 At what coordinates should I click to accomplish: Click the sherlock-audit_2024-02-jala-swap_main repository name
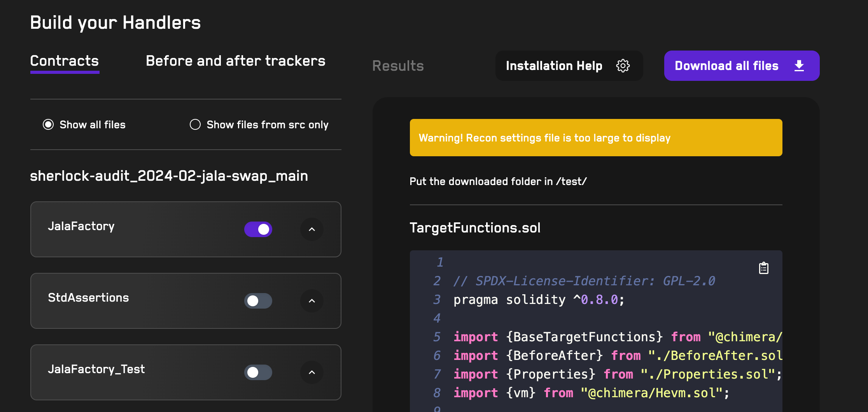click(x=169, y=176)
